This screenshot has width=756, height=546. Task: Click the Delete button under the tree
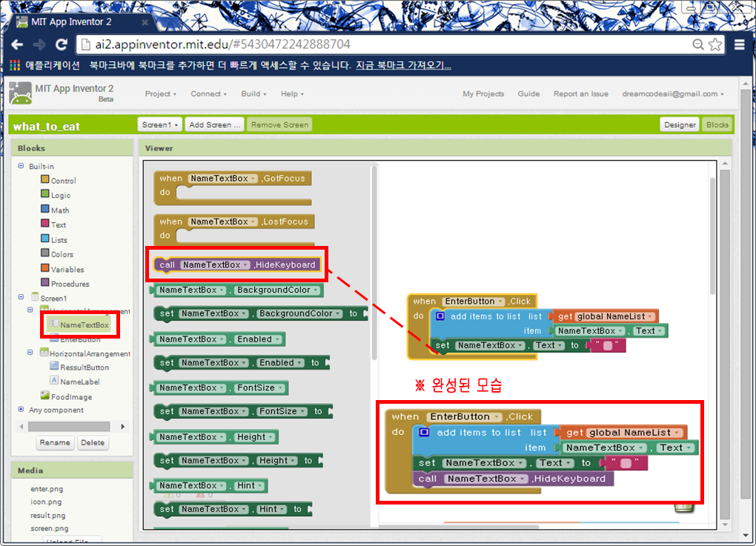coord(93,442)
